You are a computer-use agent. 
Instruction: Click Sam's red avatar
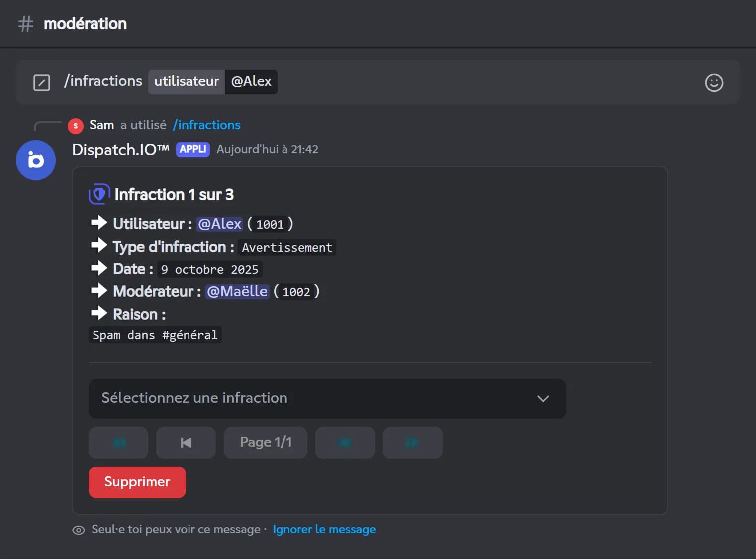click(76, 126)
